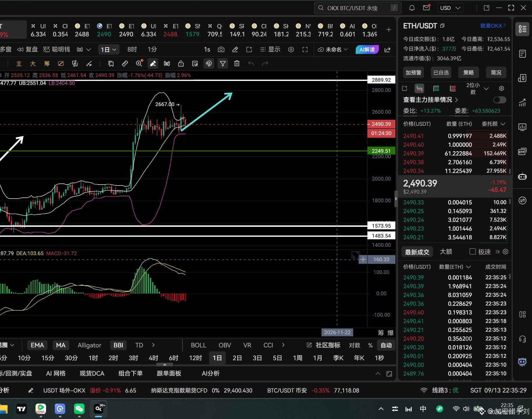Screen dimensions: 532x419
Task: Click the share chart arrow icon
Action: pos(387,49)
